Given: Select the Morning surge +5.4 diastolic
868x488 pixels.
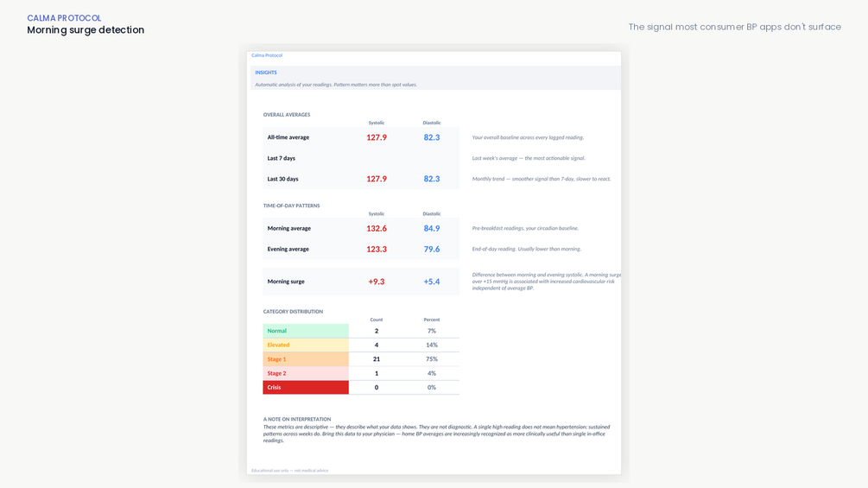Looking at the screenshot, I should 432,282.
